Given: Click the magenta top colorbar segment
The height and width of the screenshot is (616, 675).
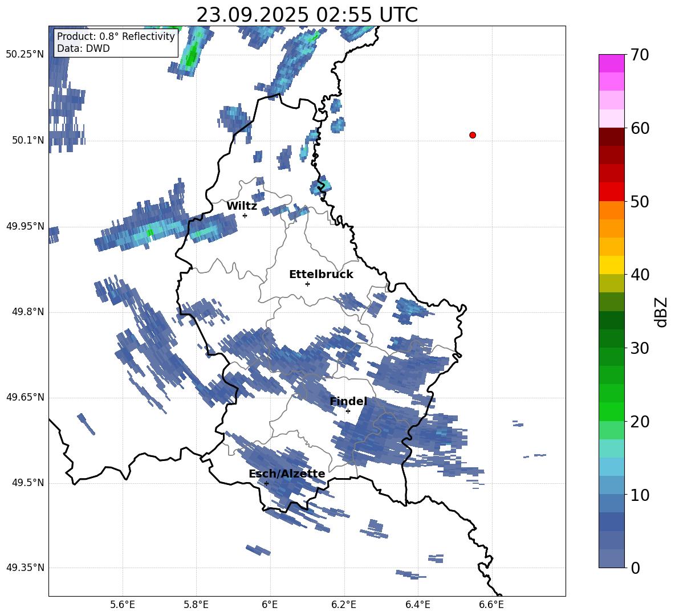Looking at the screenshot, I should 611,63.
